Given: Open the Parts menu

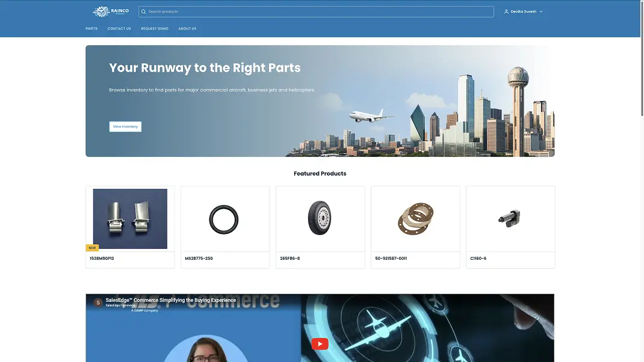Looking at the screenshot, I should (x=91, y=29).
